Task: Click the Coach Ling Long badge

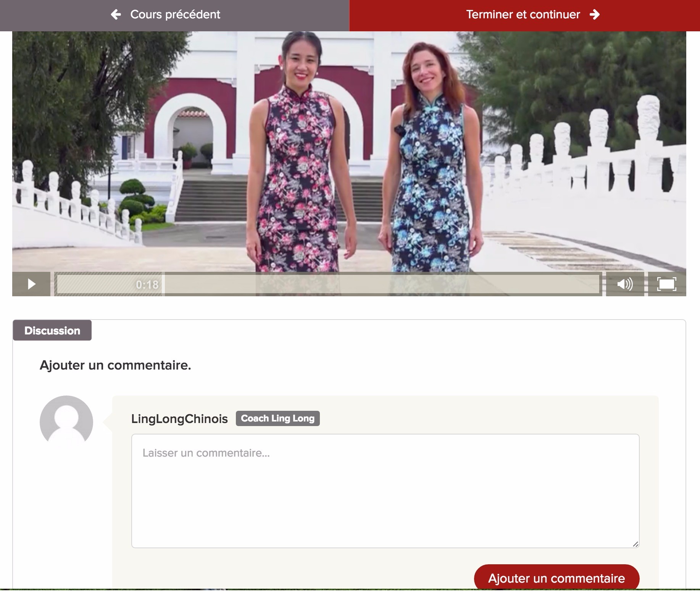Action: click(x=277, y=418)
